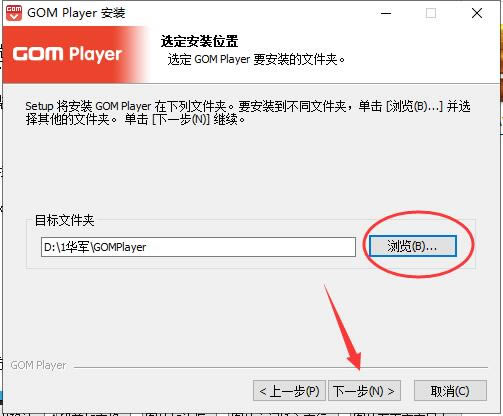This screenshot has width=503, height=416.
Task: Close the GOM Player setup window
Action: click(x=477, y=13)
